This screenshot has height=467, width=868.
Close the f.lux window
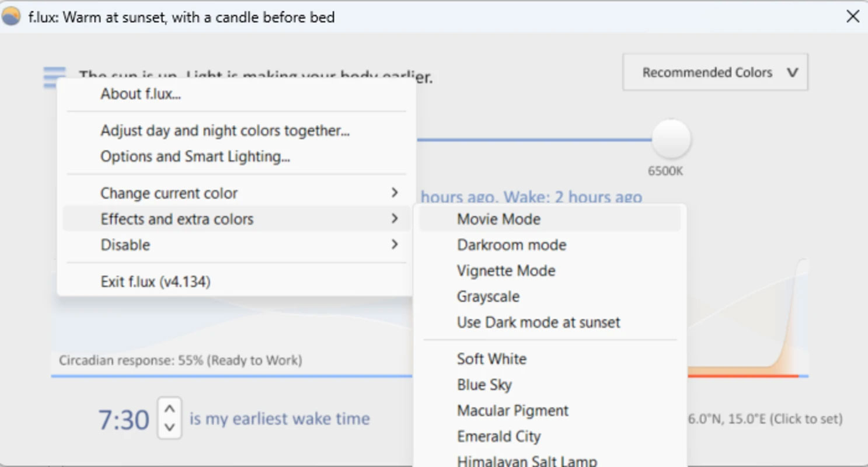[853, 16]
